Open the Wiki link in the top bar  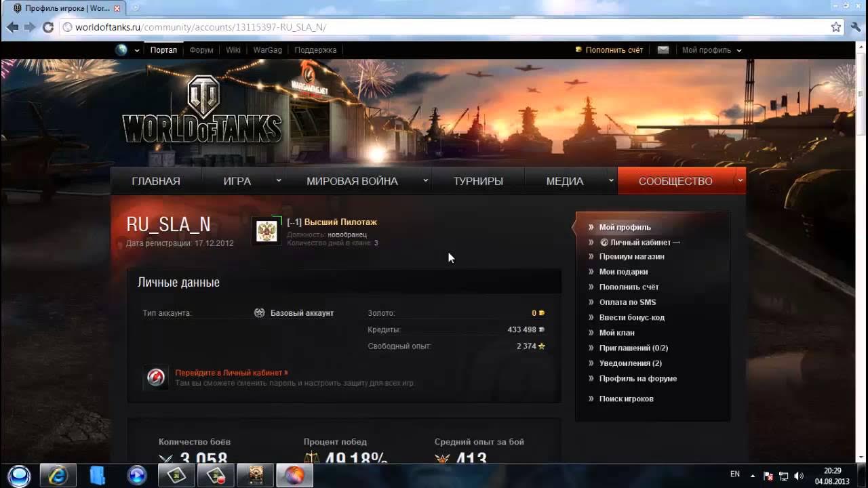(x=233, y=50)
